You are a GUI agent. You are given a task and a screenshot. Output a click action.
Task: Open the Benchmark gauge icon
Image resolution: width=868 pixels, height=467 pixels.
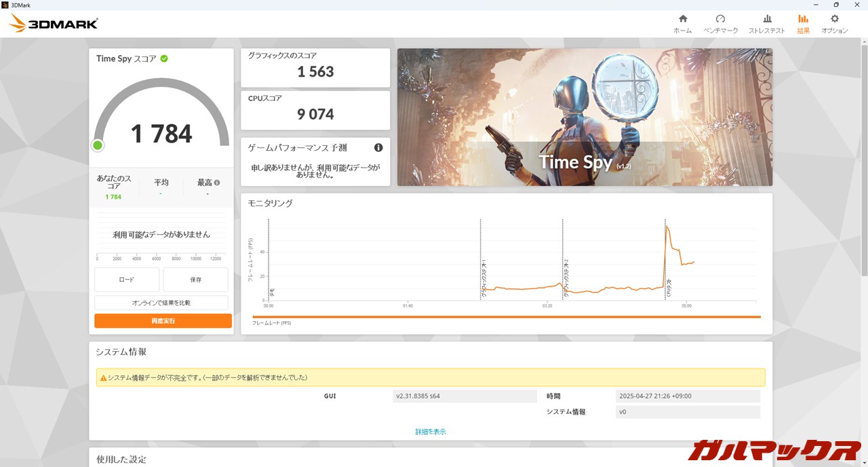click(x=720, y=19)
